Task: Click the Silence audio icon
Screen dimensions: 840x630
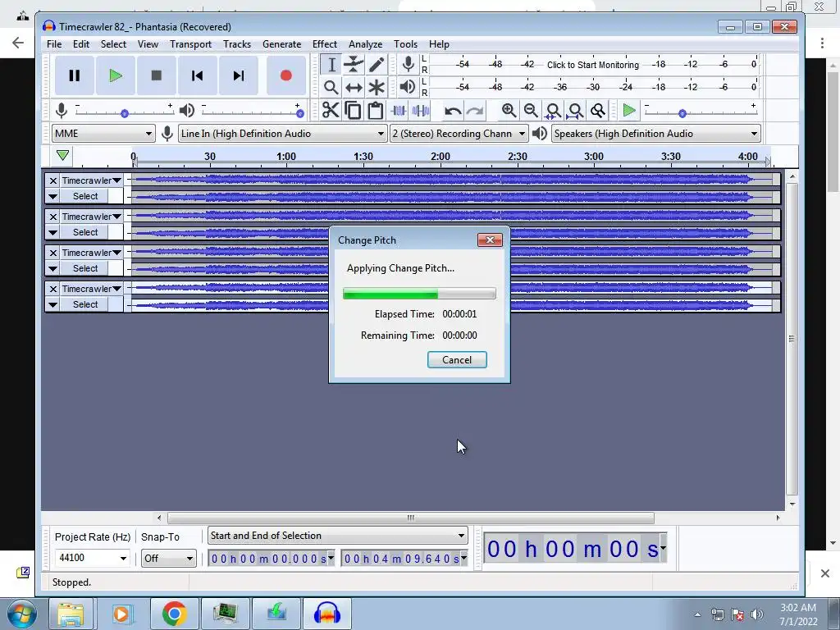Action: point(421,111)
